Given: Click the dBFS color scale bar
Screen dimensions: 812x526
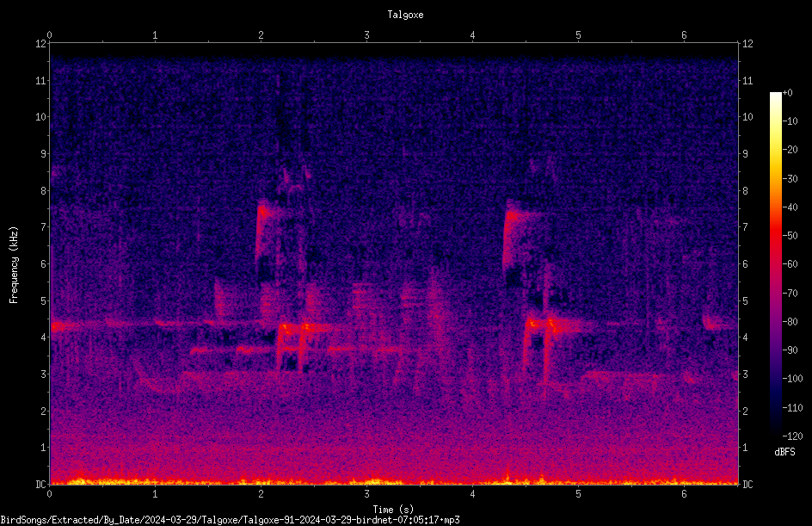Looking at the screenshot, I should [x=775, y=263].
